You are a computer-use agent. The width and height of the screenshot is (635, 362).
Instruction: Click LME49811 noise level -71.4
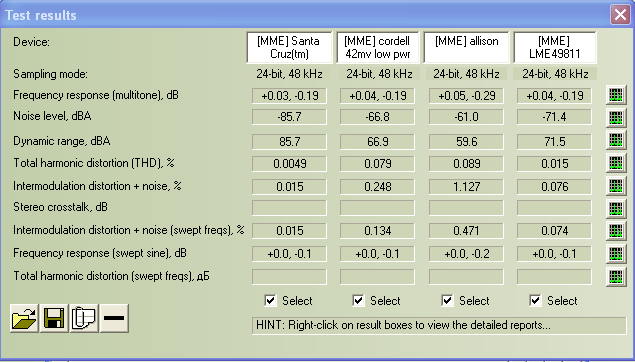554,117
